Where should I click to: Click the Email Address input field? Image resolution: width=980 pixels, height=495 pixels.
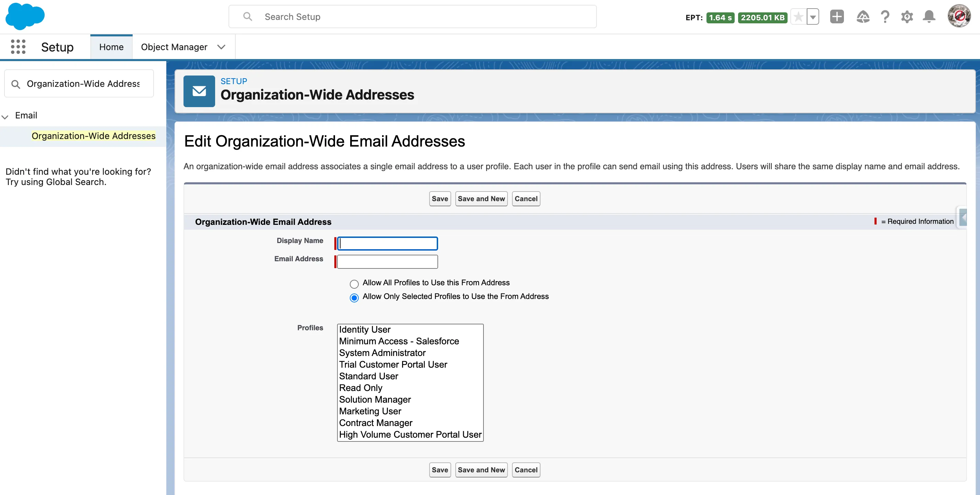click(x=387, y=262)
